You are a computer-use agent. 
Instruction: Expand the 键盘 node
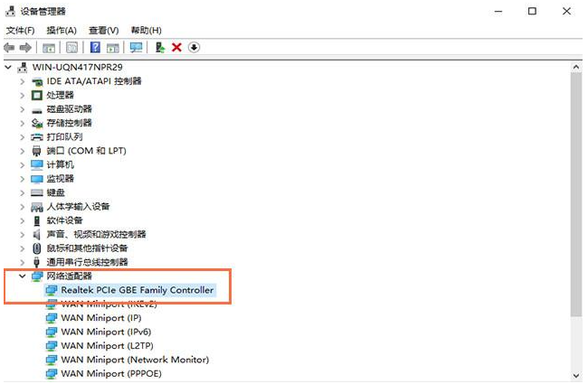(23, 193)
